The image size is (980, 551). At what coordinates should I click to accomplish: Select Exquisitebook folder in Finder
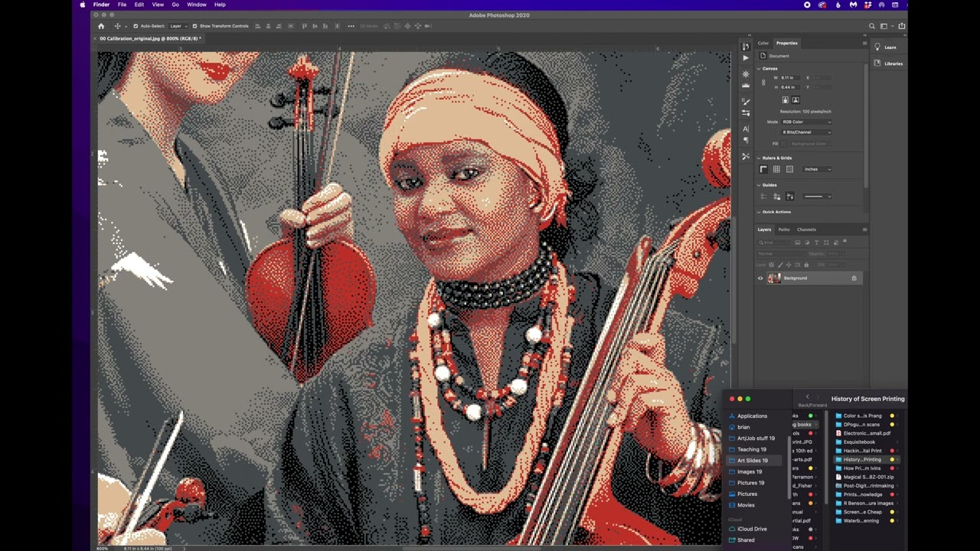click(859, 442)
